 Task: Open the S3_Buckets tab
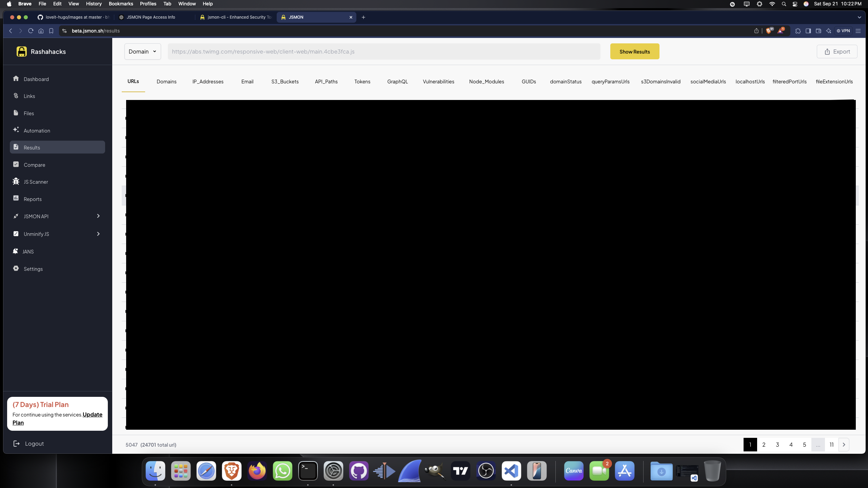coord(285,82)
